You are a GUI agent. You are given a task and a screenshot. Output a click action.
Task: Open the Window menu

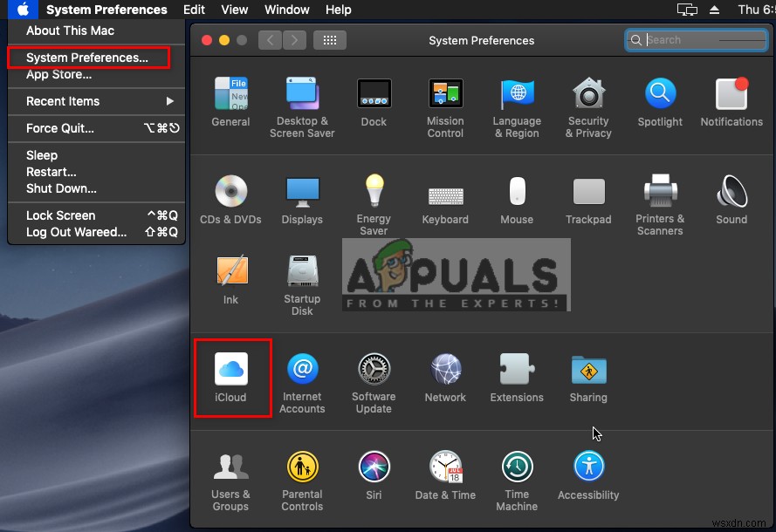(287, 10)
